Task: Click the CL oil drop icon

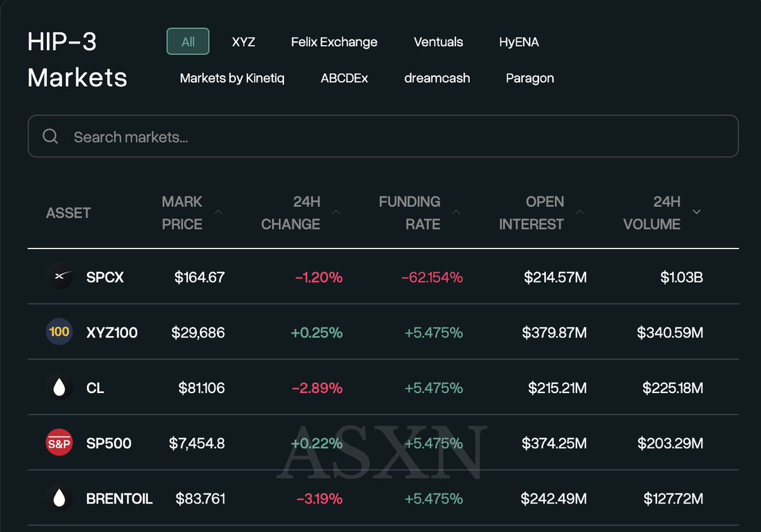Action: click(x=60, y=387)
